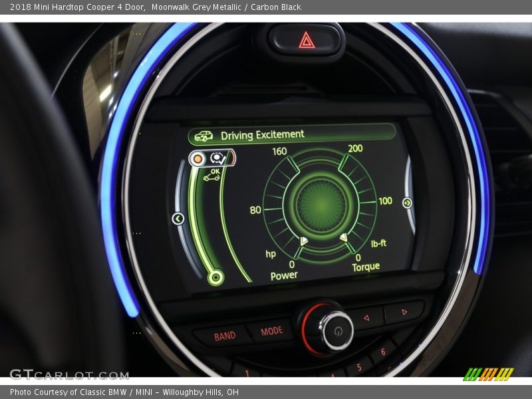Tap the round dot at curved bar bottom
532x399 pixels.
click(215, 277)
